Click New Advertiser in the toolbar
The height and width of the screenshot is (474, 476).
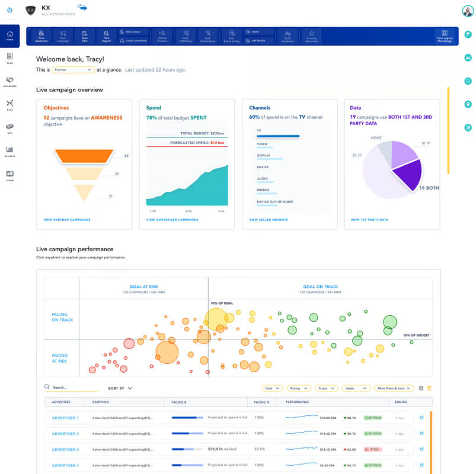click(x=41, y=36)
